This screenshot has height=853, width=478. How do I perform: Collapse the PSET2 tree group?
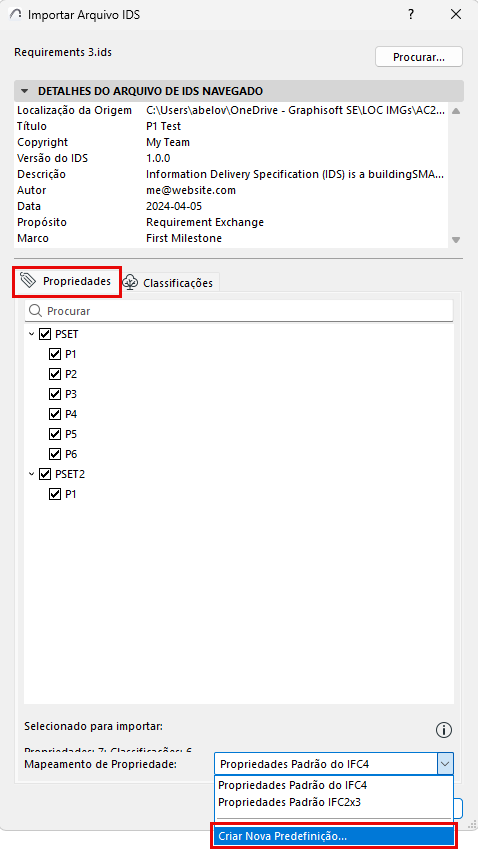pos(32,474)
